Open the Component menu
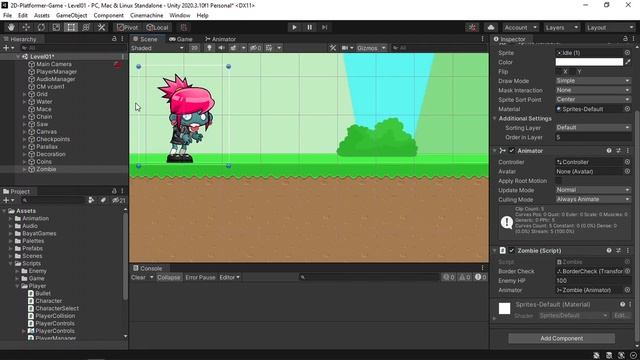640x360 pixels. coord(108,16)
